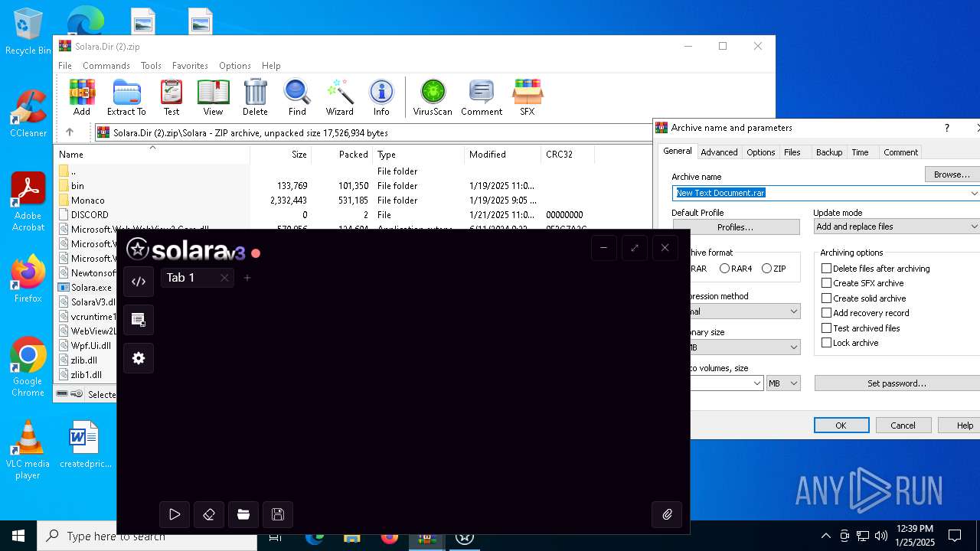Click the Browse... button

pyautogui.click(x=952, y=174)
